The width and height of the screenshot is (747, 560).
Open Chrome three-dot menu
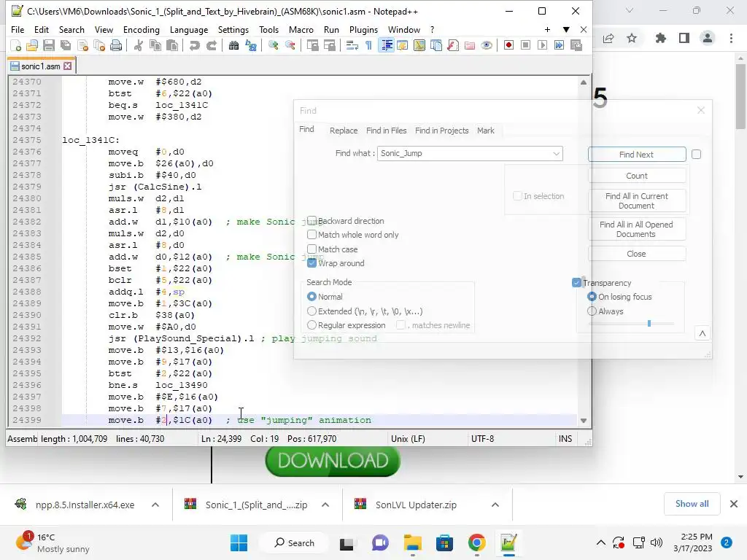pyautogui.click(x=731, y=38)
